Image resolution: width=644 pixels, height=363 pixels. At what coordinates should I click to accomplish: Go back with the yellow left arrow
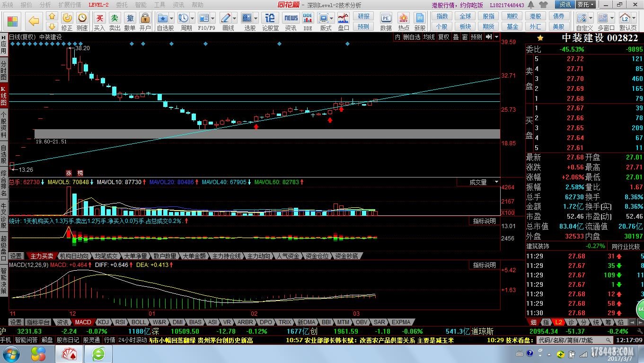pyautogui.click(x=34, y=21)
